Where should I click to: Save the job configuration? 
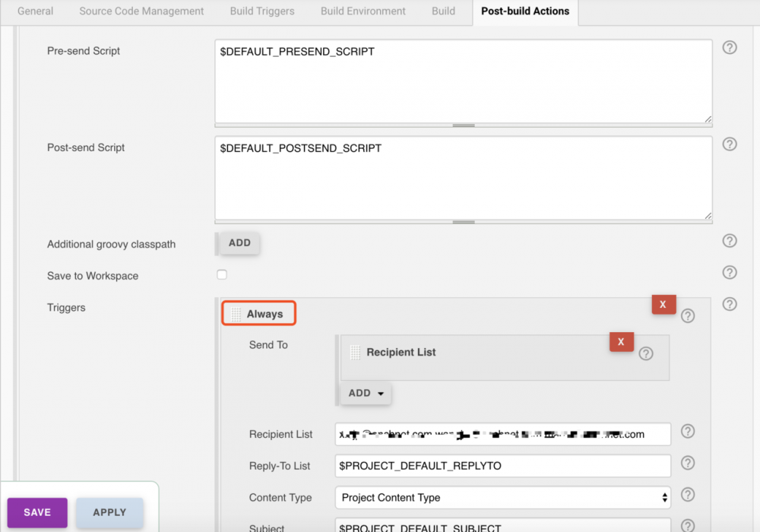click(36, 512)
